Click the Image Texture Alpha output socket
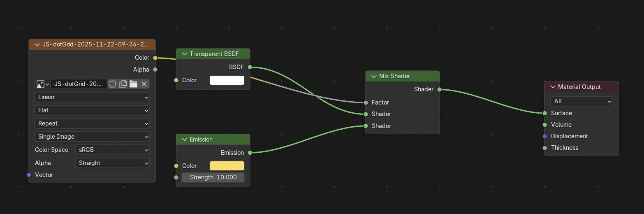 tap(155, 70)
